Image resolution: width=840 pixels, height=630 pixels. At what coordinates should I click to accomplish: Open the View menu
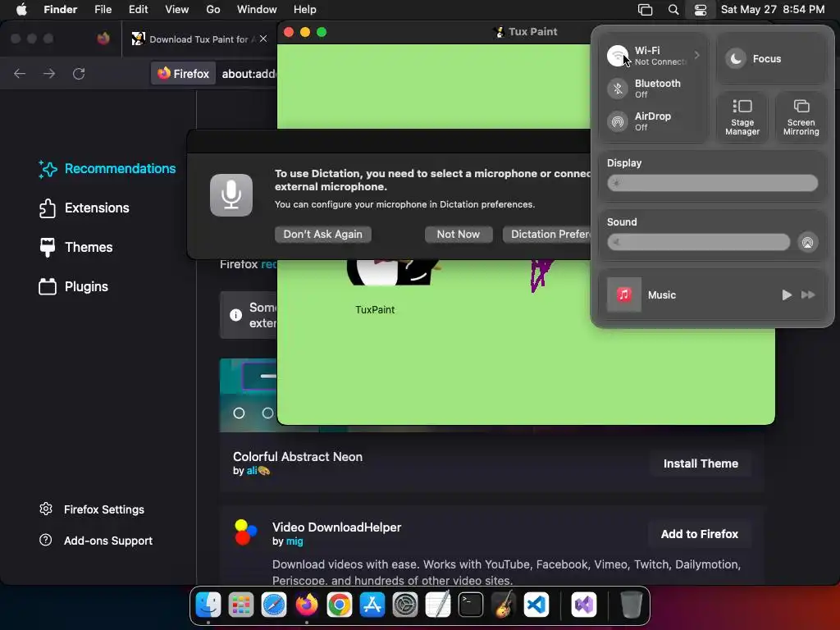[177, 10]
